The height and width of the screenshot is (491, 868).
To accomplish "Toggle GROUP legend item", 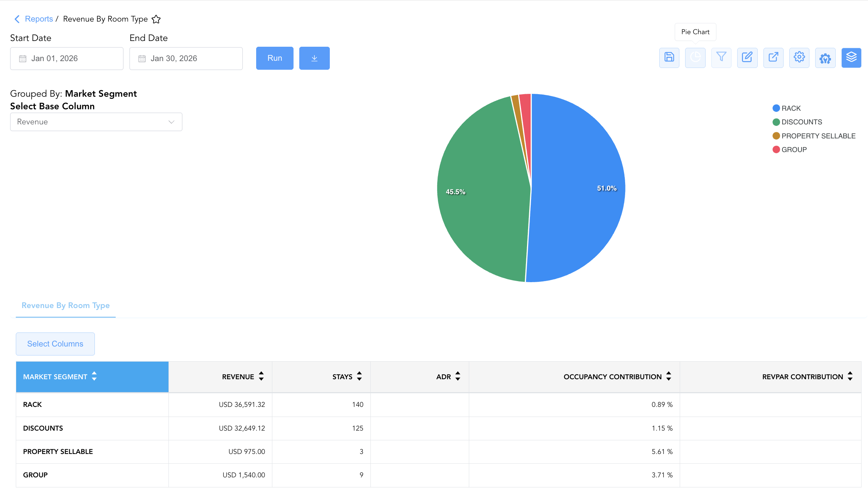I will point(790,150).
